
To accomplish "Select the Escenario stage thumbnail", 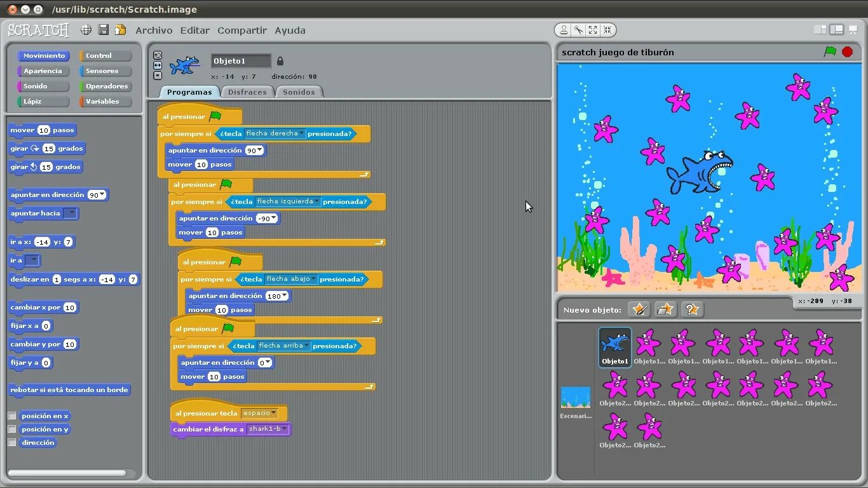I will (575, 402).
